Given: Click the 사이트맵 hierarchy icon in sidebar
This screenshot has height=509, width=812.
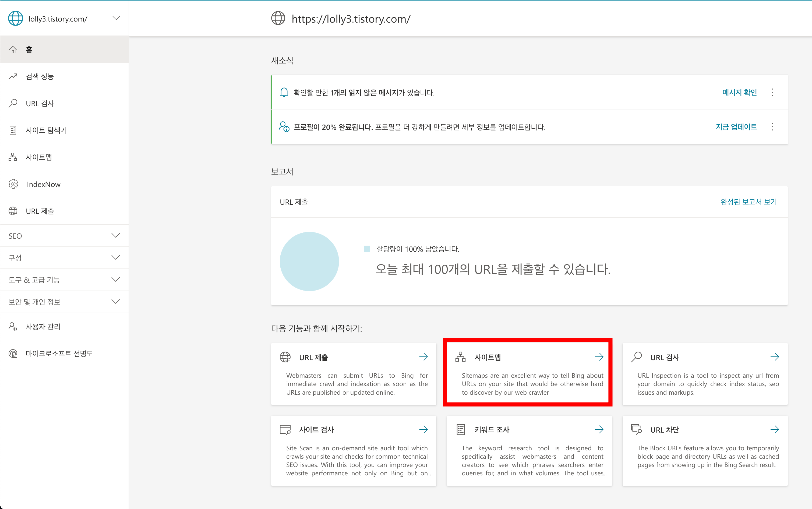Looking at the screenshot, I should 13,157.
